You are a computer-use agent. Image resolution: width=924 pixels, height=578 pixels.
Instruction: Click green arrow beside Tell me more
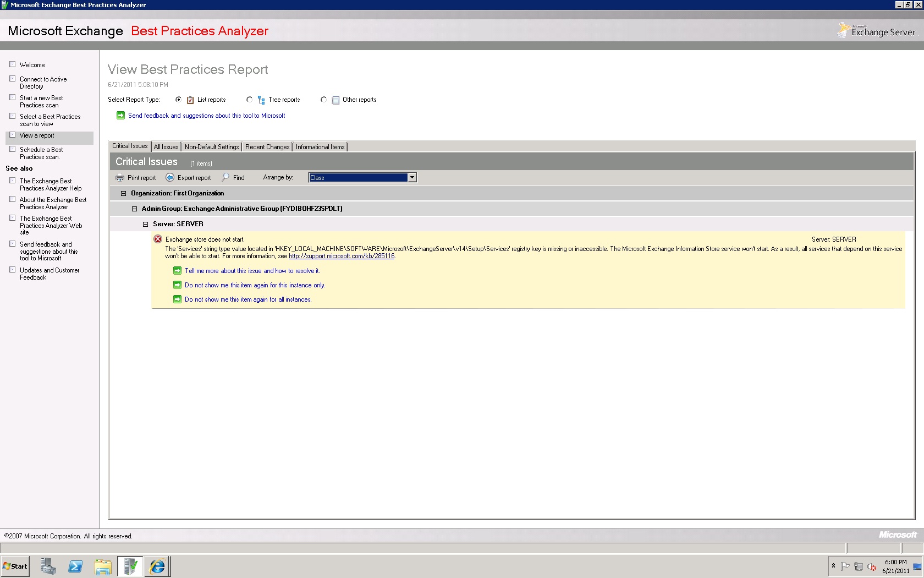(177, 270)
